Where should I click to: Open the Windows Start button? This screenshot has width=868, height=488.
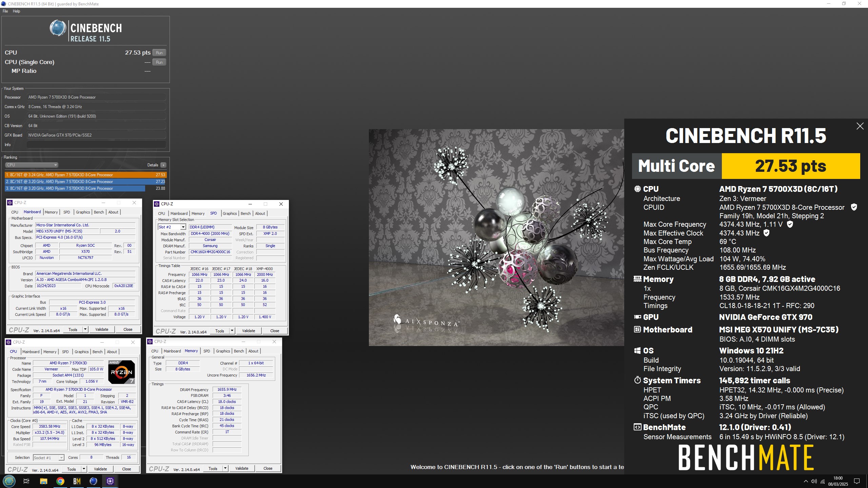pyautogui.click(x=9, y=481)
